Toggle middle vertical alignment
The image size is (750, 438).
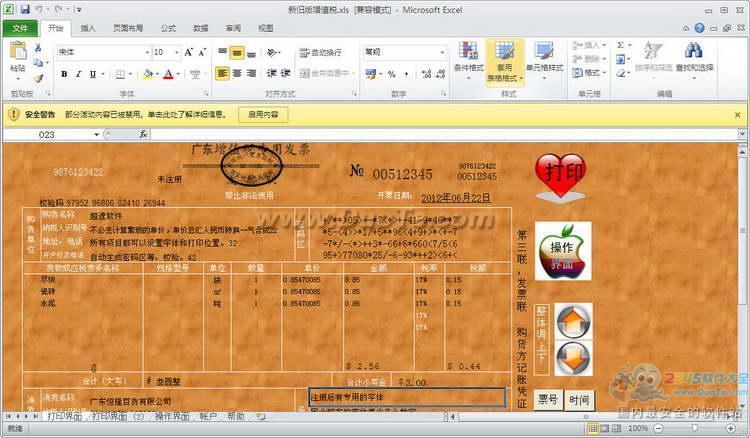(x=237, y=52)
